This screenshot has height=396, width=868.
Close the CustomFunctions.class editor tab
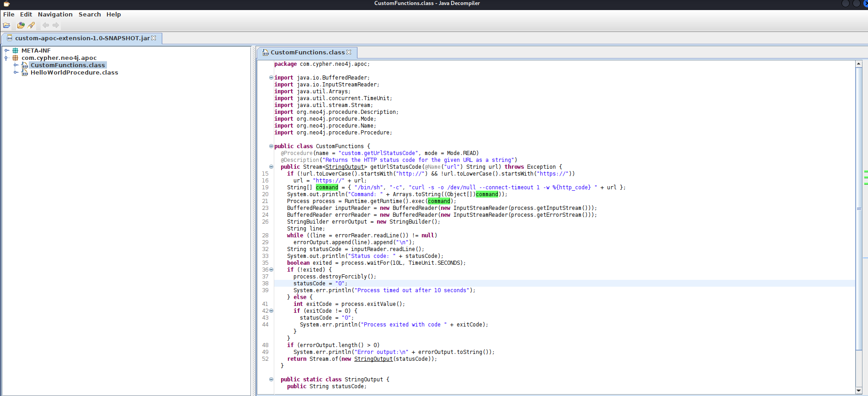[349, 52]
